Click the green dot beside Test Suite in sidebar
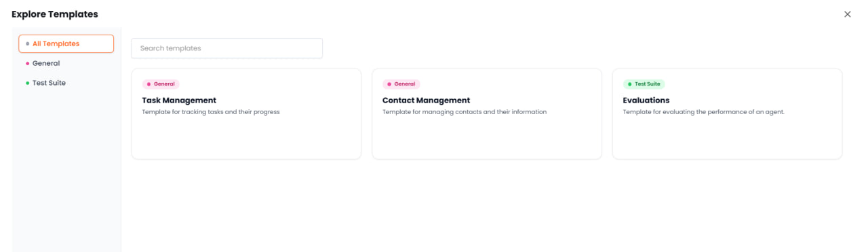This screenshot has height=252, width=868. [x=27, y=83]
